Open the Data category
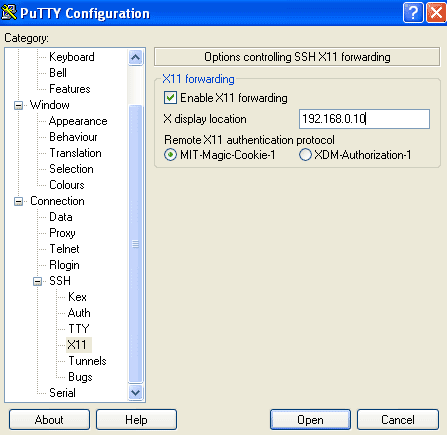The image size is (447, 435). 61,217
